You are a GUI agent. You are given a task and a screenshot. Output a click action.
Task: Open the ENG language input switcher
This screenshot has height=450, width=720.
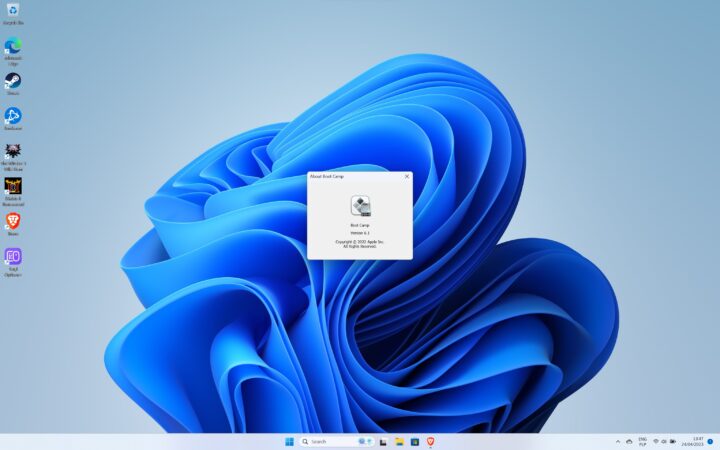pyautogui.click(x=642, y=442)
